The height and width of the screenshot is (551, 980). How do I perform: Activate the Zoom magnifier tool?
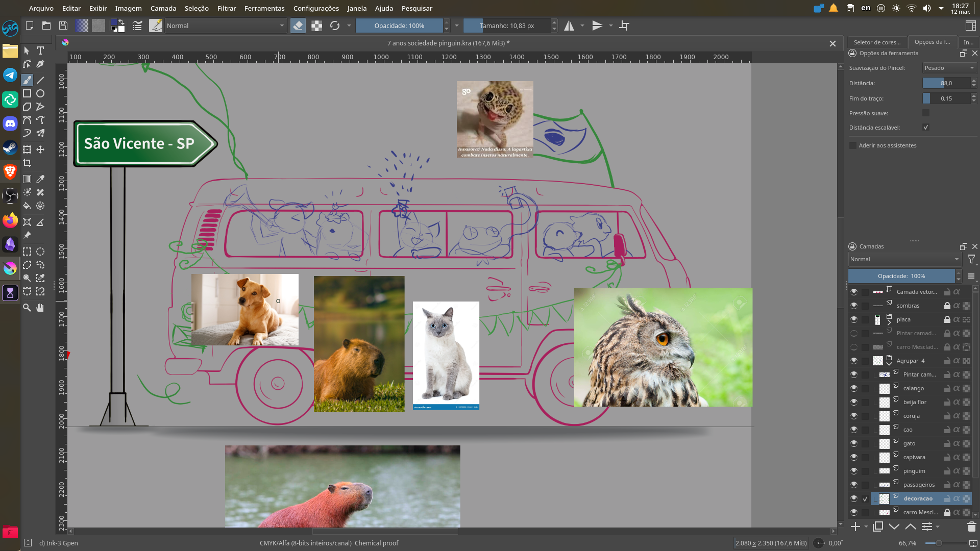[x=27, y=307]
